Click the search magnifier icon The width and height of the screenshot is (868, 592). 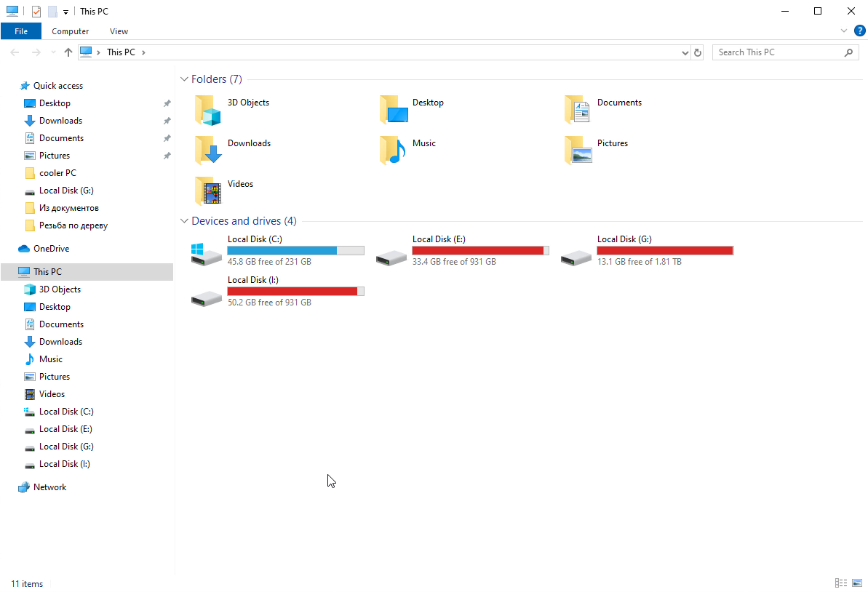[848, 52]
